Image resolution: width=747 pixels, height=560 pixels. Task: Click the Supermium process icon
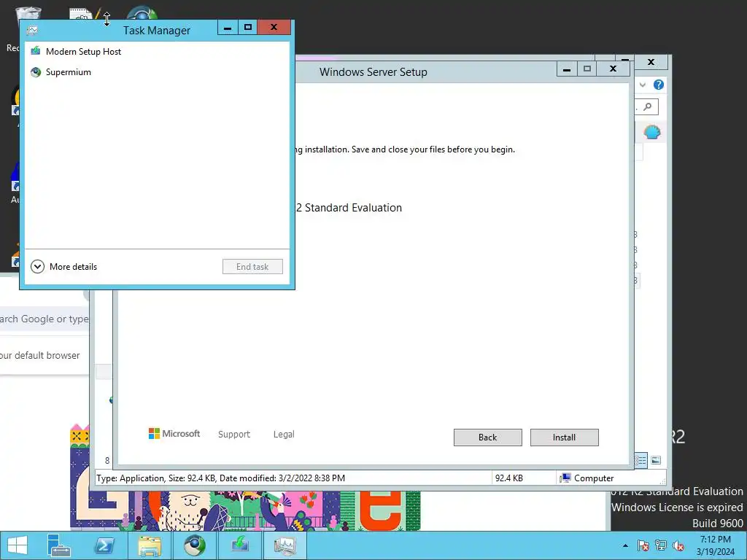click(x=36, y=72)
